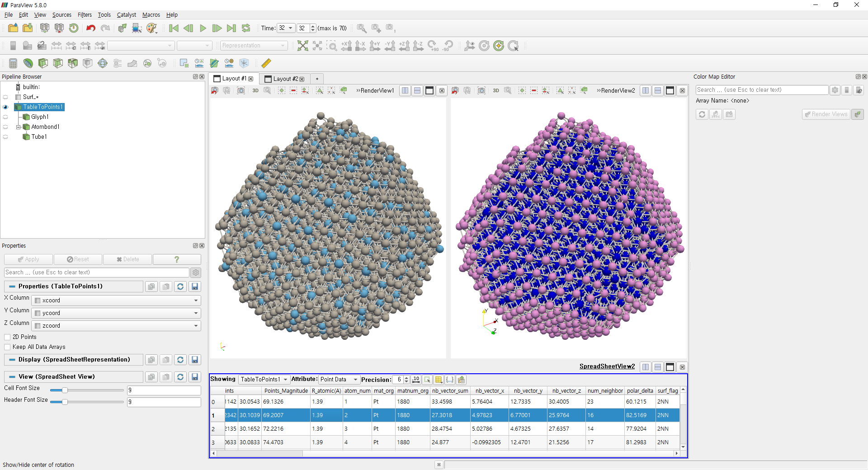868x470 pixels.
Task: Click the Render Views button
Action: (826, 114)
